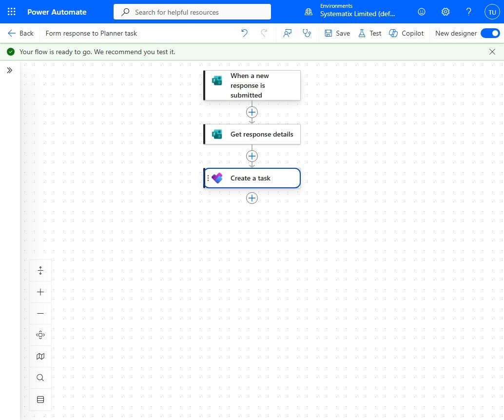Expand the left side panel chevrons
The image size is (504, 420).
10,70
